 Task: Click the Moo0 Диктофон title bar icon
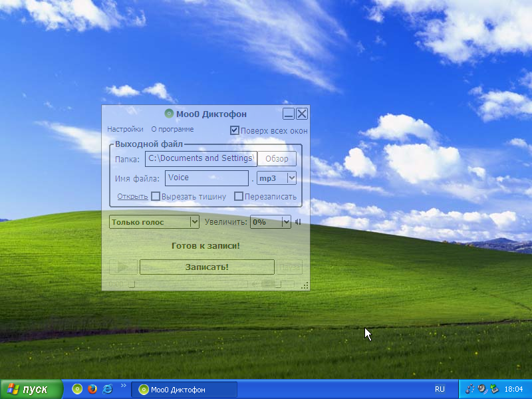pos(169,114)
